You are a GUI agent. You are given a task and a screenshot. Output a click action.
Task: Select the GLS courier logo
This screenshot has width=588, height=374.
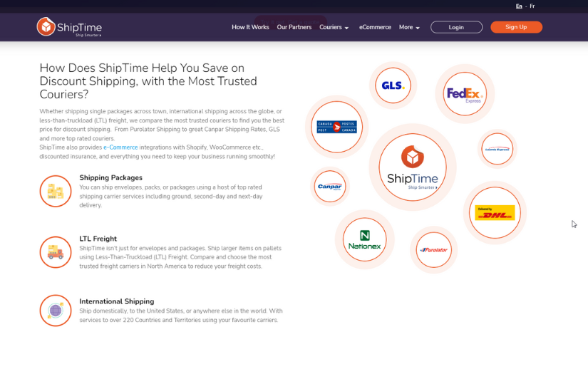point(393,85)
